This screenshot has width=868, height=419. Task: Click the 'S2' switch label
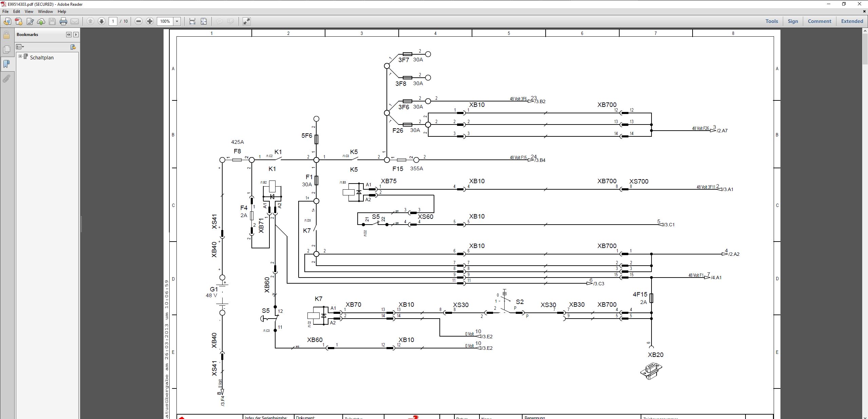(x=520, y=302)
